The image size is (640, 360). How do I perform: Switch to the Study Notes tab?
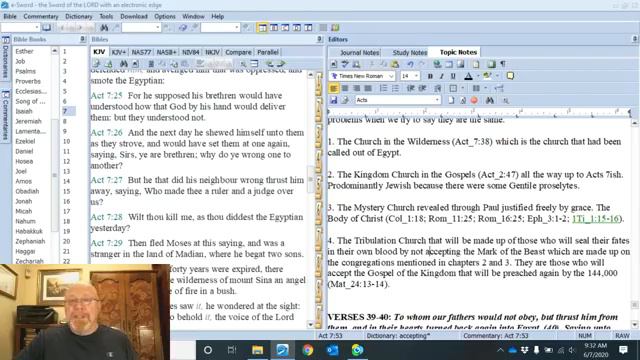tap(410, 52)
